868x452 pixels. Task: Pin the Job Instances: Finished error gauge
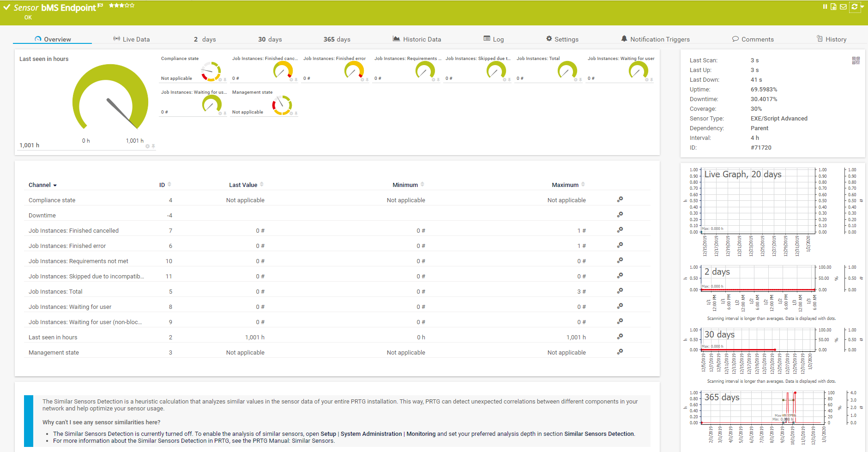point(368,80)
